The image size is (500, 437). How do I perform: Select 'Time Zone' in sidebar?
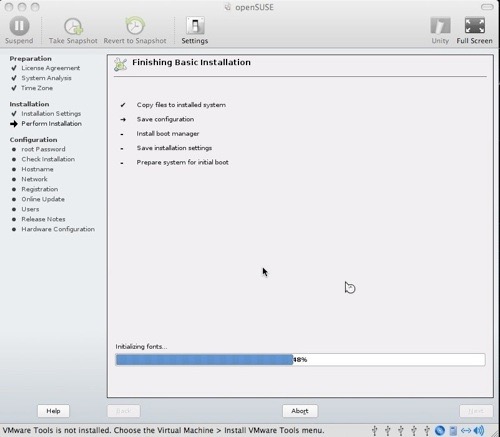37,88
